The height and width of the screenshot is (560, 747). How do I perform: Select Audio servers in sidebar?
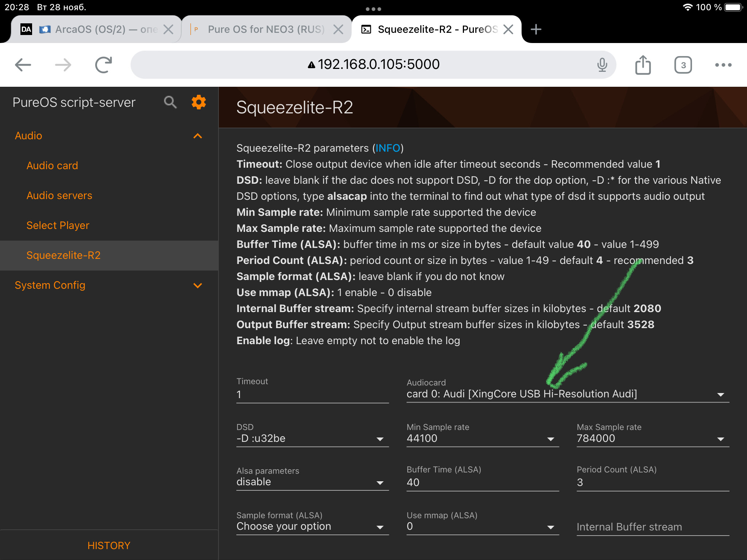[59, 196]
